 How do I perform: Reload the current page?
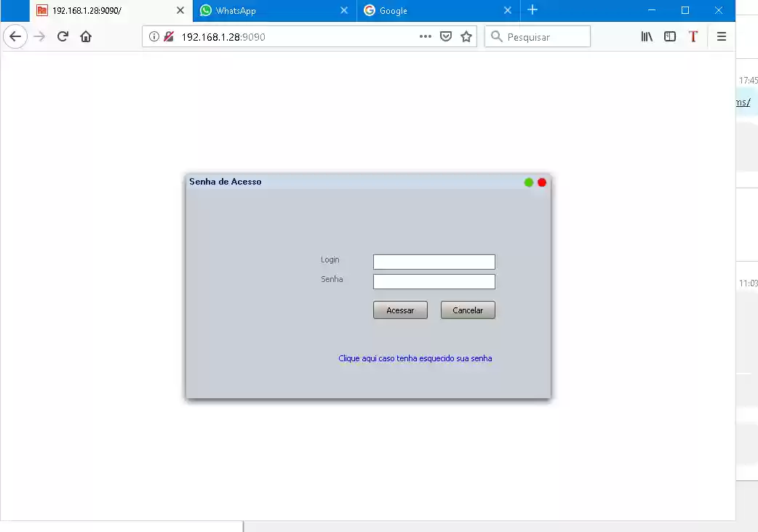point(62,36)
